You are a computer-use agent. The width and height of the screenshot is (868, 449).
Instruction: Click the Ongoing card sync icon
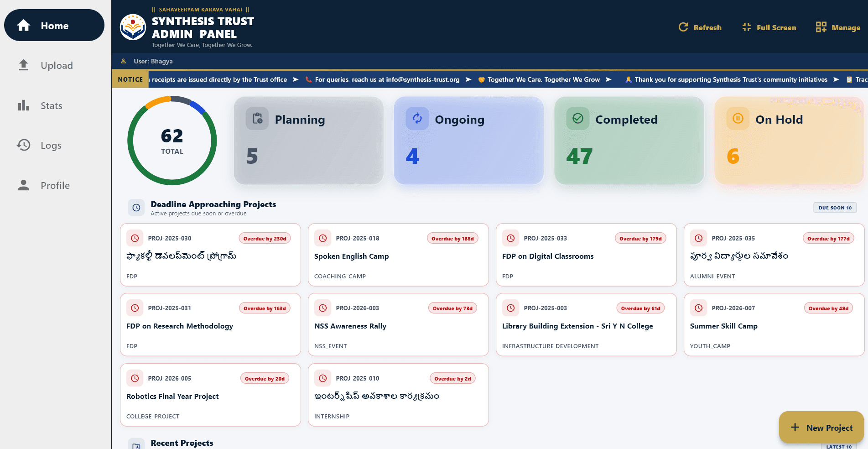pos(417,119)
